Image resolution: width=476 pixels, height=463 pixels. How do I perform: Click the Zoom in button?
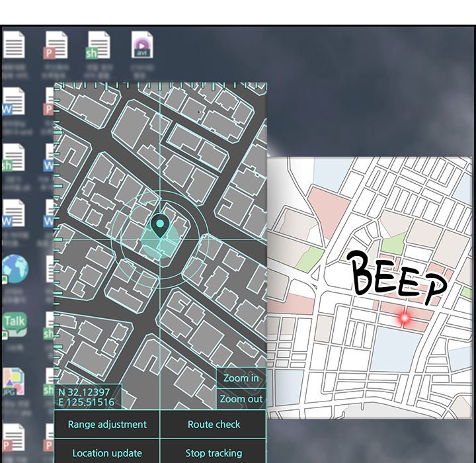click(x=241, y=378)
